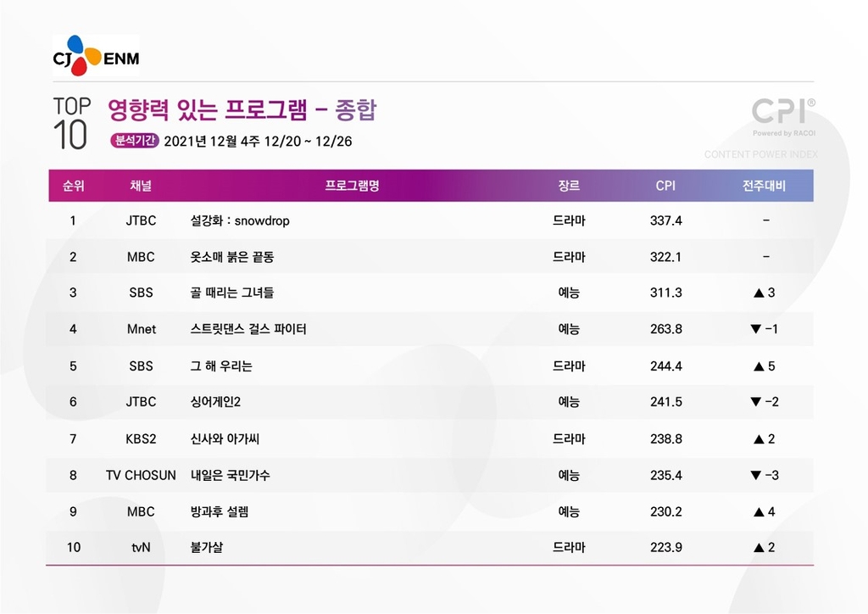Open the 옷소매 붉은 끝동 program title
The image size is (868, 614).
pyautogui.click(x=232, y=257)
